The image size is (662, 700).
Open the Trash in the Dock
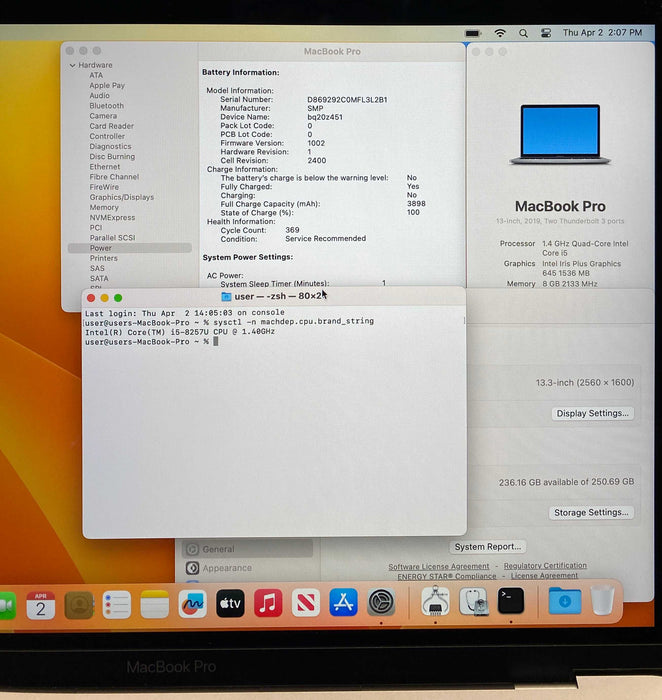[603, 600]
